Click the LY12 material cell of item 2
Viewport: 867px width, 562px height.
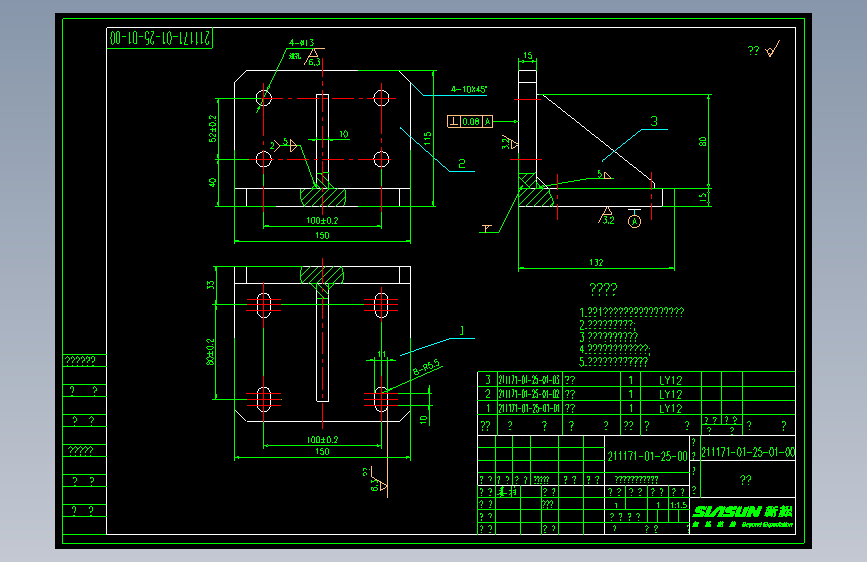671,394
